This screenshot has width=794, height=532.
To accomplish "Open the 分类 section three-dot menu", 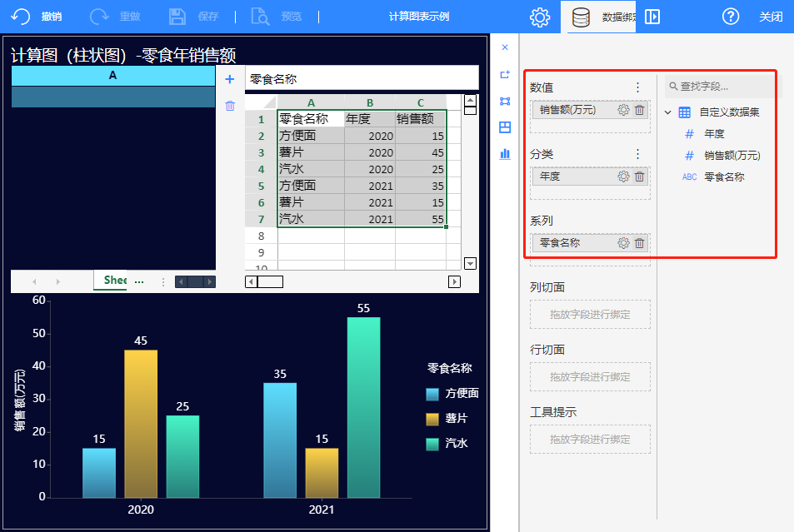I will pos(638,154).
